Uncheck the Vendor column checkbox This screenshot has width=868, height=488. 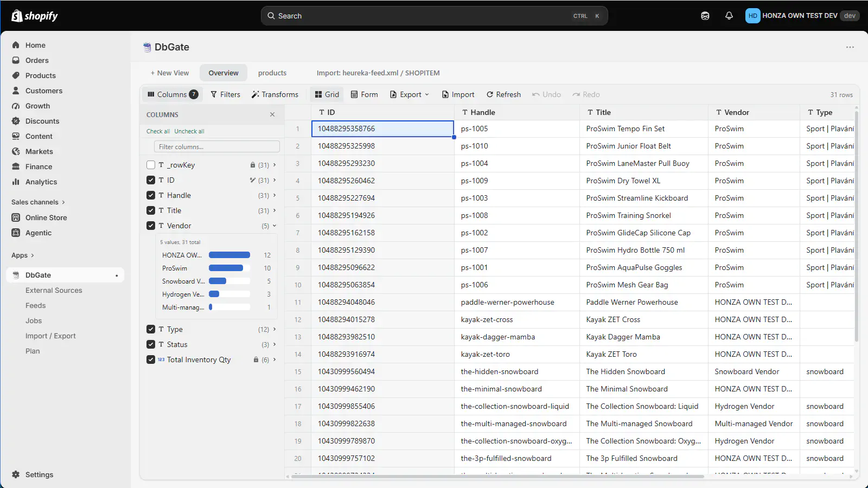click(x=151, y=226)
